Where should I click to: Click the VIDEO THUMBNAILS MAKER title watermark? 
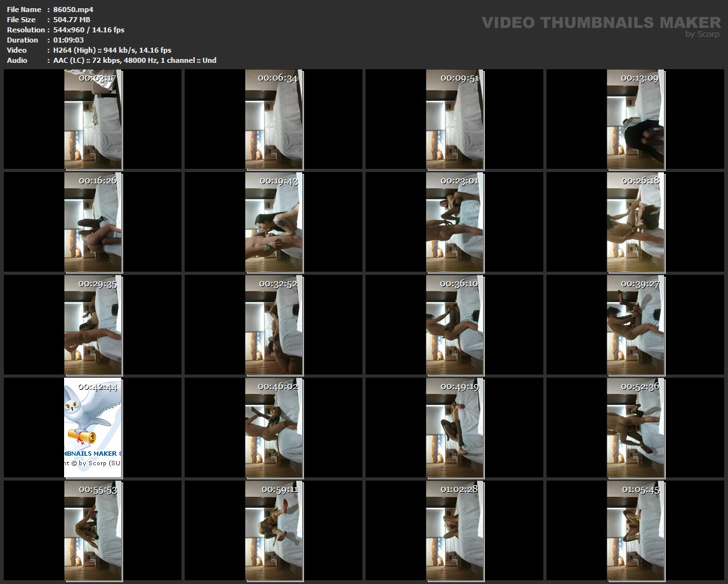point(600,23)
